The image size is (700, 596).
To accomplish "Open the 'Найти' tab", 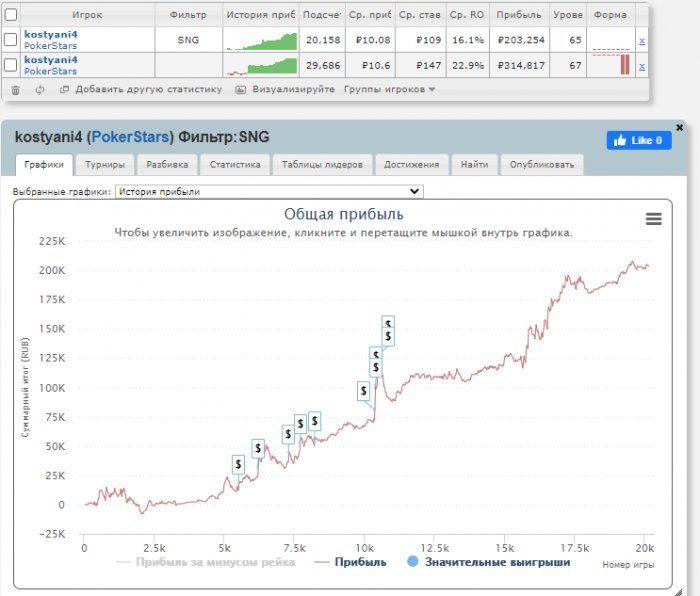I will pos(474,165).
